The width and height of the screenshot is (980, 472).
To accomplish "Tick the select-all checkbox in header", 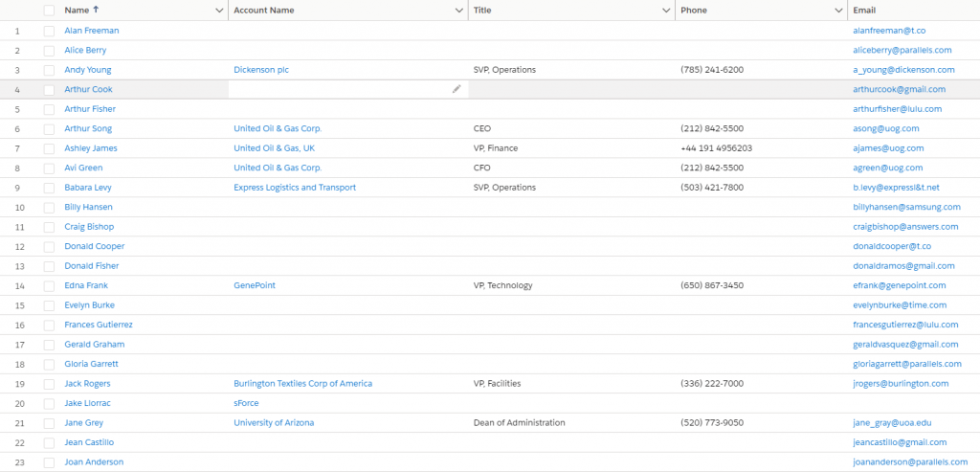I will click(49, 11).
